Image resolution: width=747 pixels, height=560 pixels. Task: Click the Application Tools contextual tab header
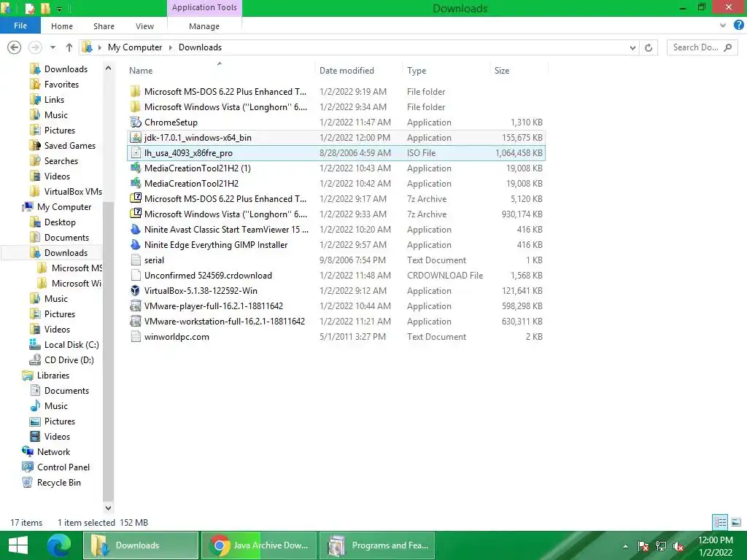[x=204, y=7]
